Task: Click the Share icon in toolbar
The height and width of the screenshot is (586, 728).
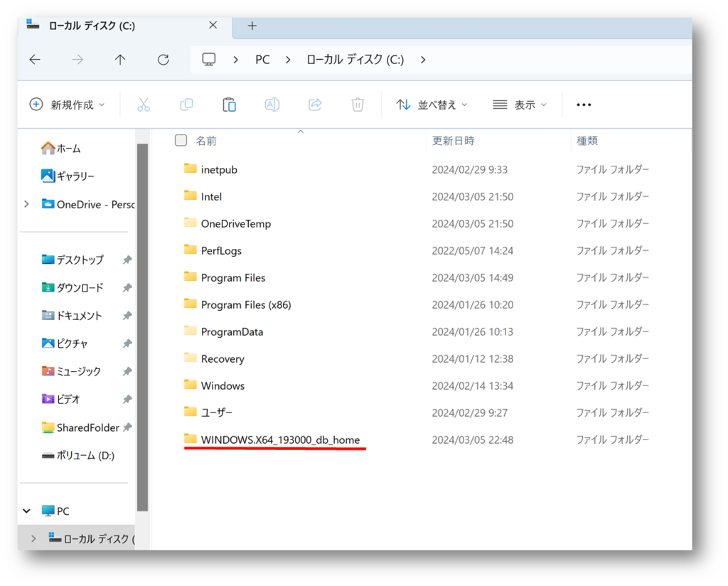Action: [315, 105]
